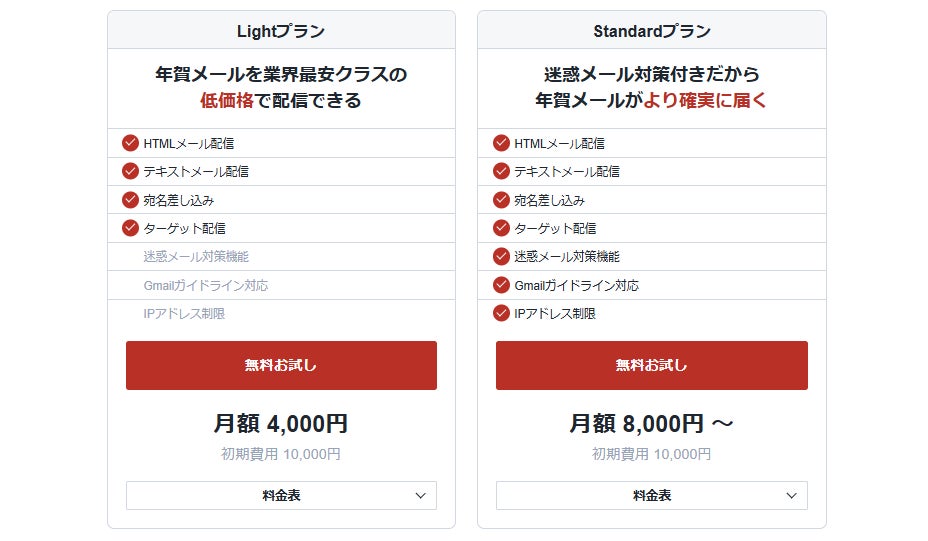Click the Standard plan 迷惑メール対策機能 check icon
928x541 pixels.
[x=501, y=256]
